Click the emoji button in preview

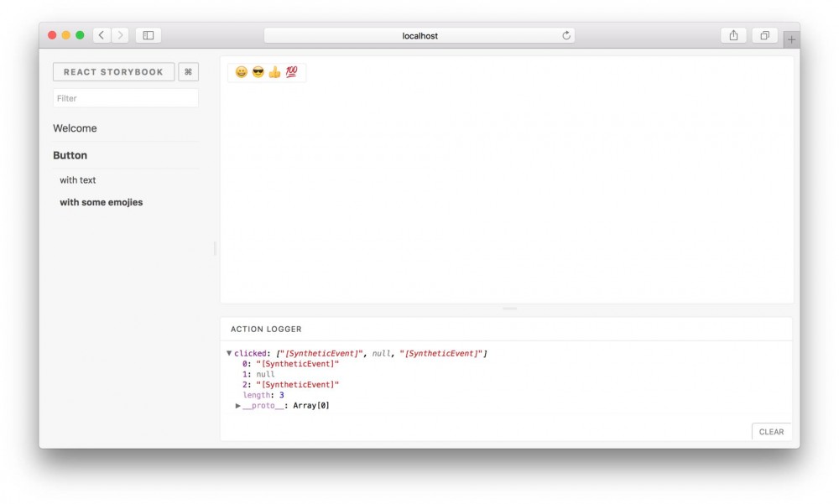[267, 72]
